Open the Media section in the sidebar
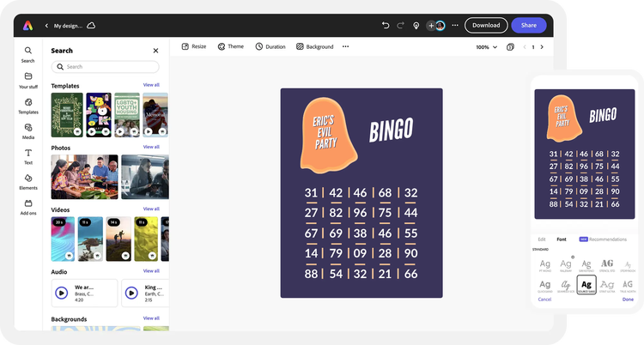 click(x=28, y=131)
